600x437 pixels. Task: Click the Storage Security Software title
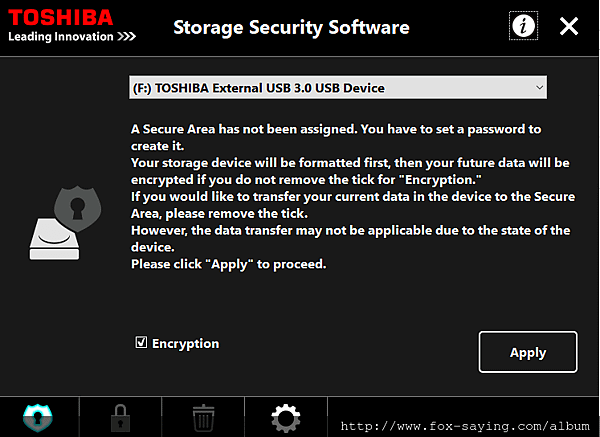tap(291, 28)
